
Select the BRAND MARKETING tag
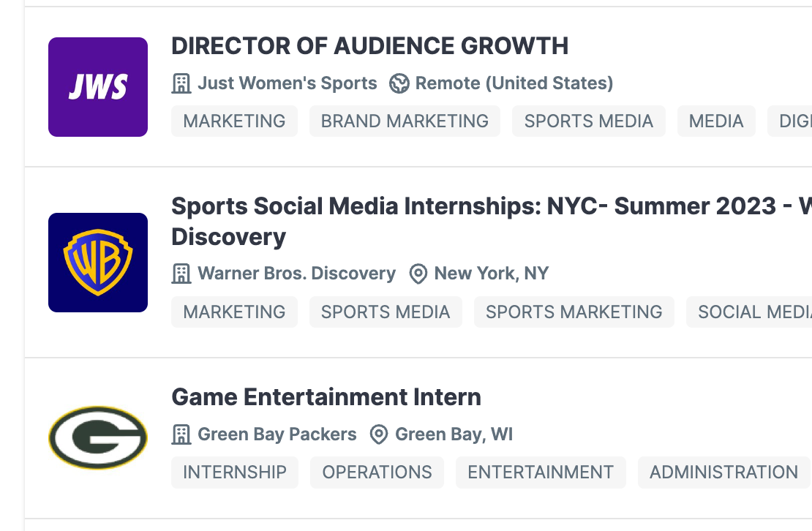point(405,121)
